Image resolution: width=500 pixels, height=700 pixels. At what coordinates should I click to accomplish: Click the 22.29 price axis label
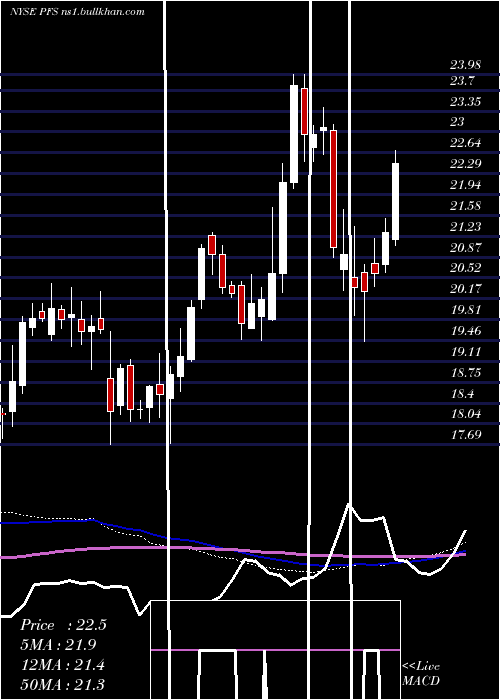[465, 164]
